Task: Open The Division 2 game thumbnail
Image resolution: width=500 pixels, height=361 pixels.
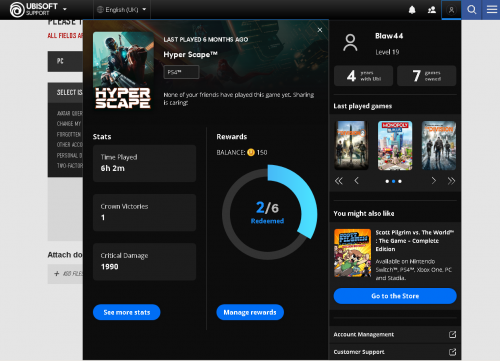Action: [351, 146]
